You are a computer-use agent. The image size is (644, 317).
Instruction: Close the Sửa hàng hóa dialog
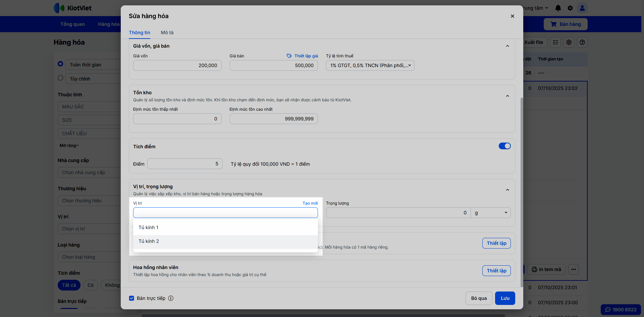512,16
